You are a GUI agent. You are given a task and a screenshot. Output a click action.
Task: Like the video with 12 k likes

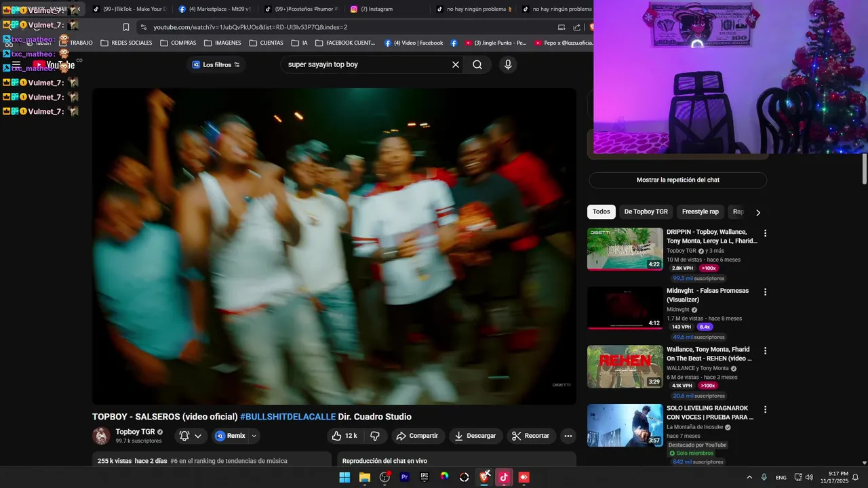(344, 436)
